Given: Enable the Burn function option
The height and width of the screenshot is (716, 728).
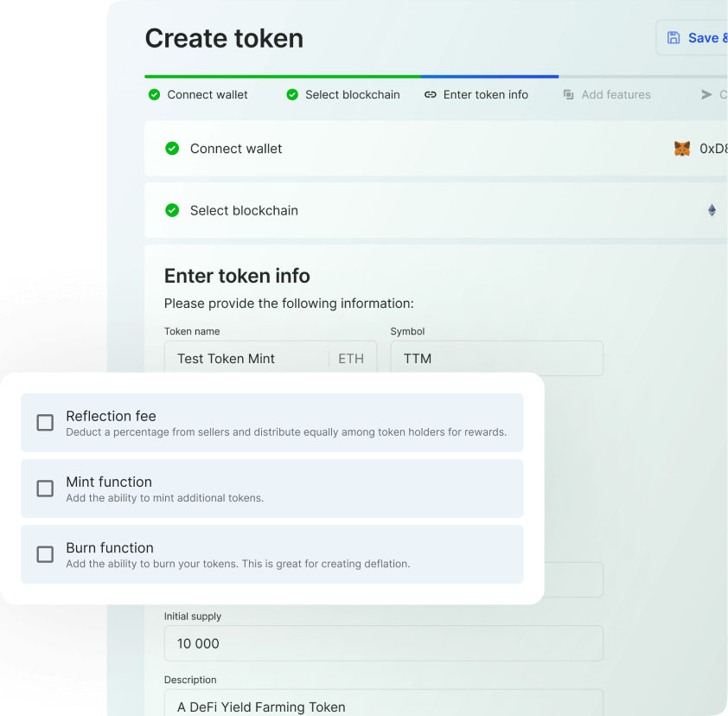Looking at the screenshot, I should [x=45, y=554].
